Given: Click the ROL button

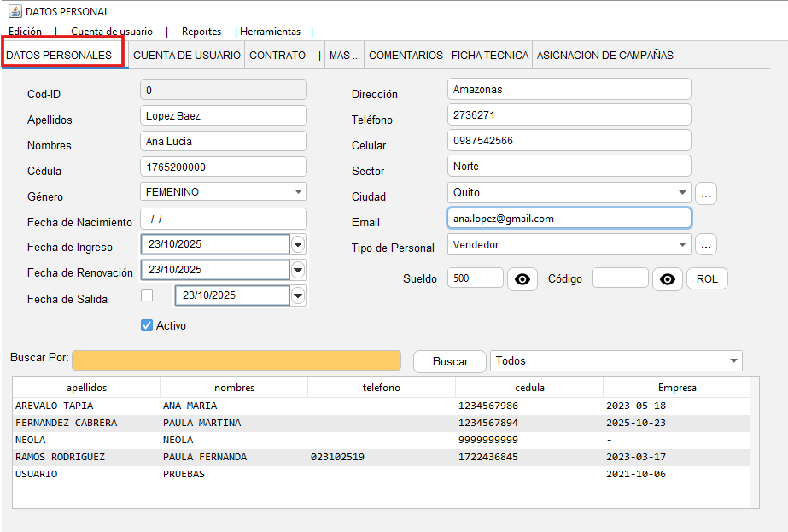Looking at the screenshot, I should point(707,279).
